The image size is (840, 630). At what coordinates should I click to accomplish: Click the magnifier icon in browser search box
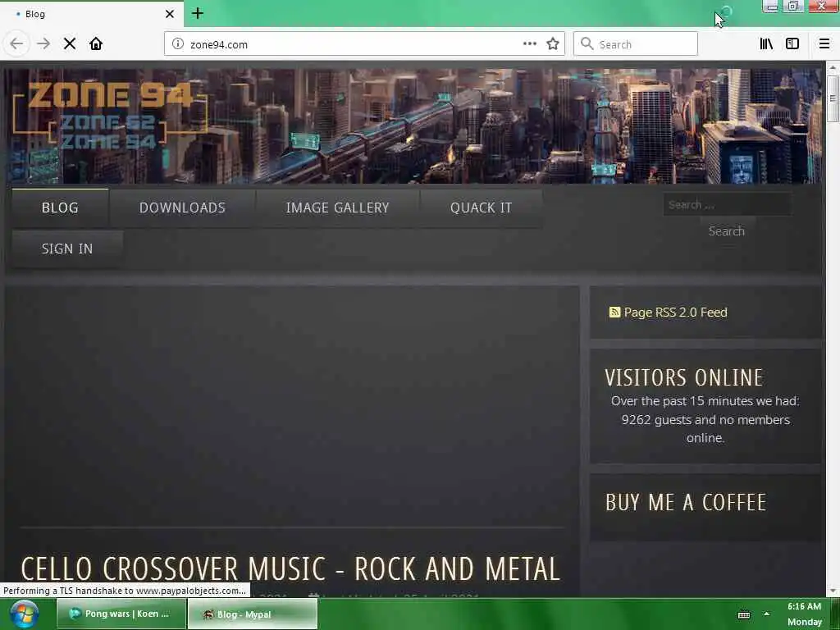coord(587,44)
